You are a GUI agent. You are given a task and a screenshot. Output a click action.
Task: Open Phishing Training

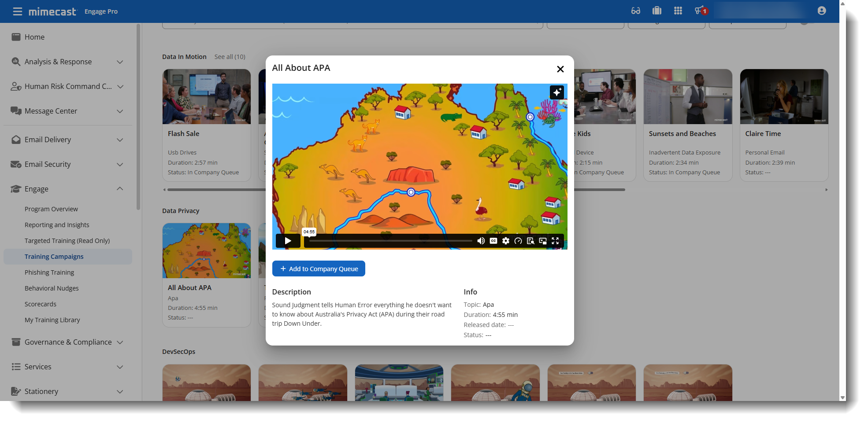[49, 272]
